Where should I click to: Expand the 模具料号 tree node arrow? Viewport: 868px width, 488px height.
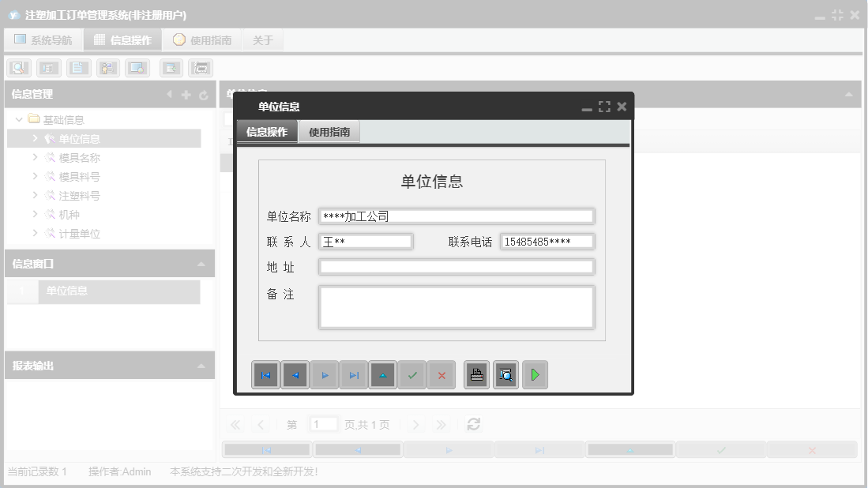(x=35, y=176)
